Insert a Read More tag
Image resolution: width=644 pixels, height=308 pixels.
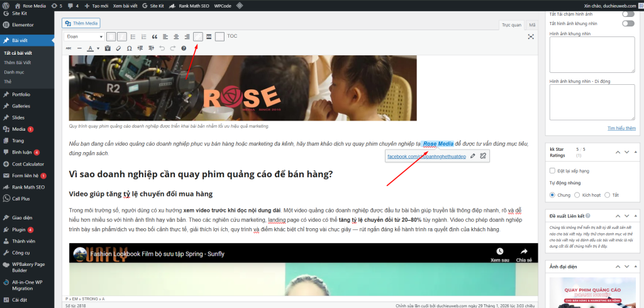pos(209,36)
